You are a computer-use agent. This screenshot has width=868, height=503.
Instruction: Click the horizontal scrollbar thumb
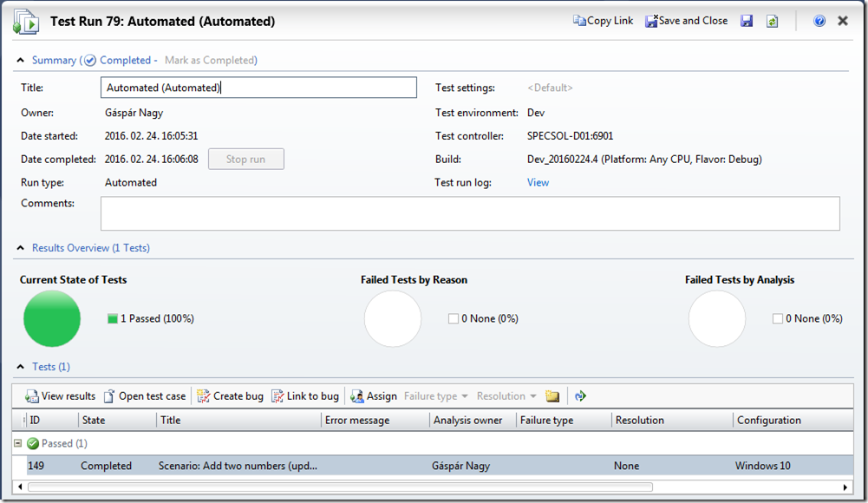[340, 487]
